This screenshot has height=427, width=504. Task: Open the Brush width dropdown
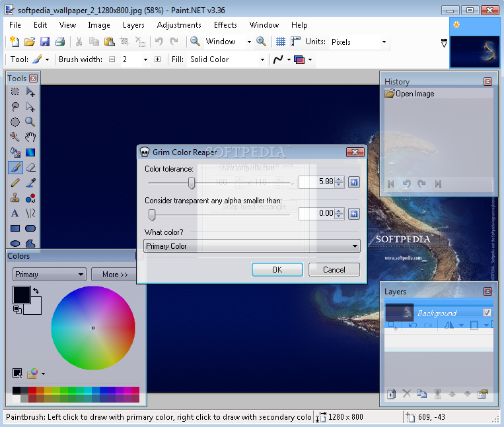click(x=145, y=59)
